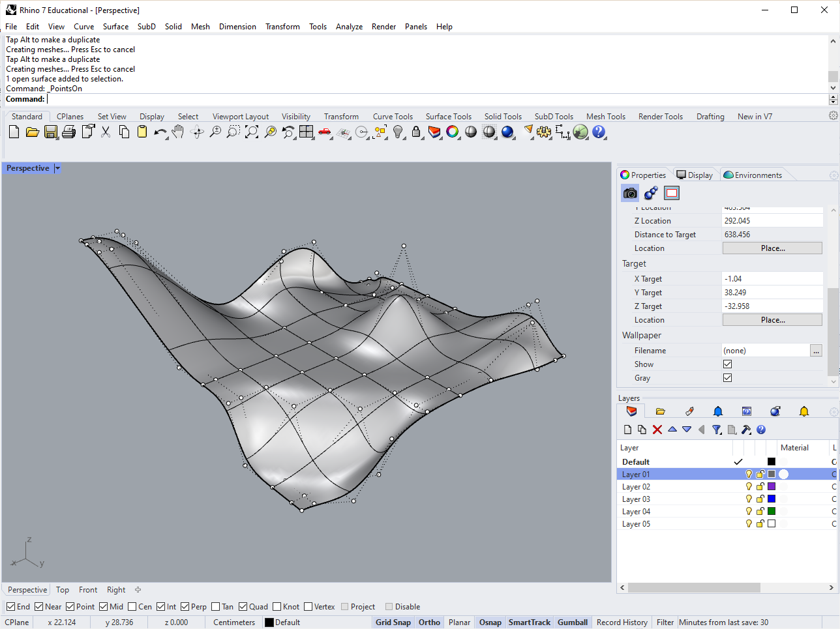The width and height of the screenshot is (840, 629).
Task: Click the red X delete layer icon
Action: click(657, 430)
